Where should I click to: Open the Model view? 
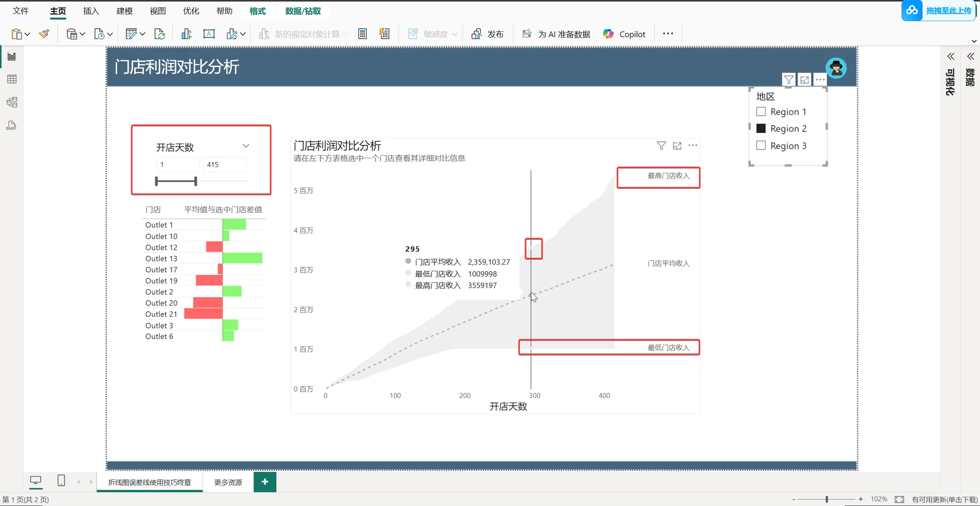(12, 102)
